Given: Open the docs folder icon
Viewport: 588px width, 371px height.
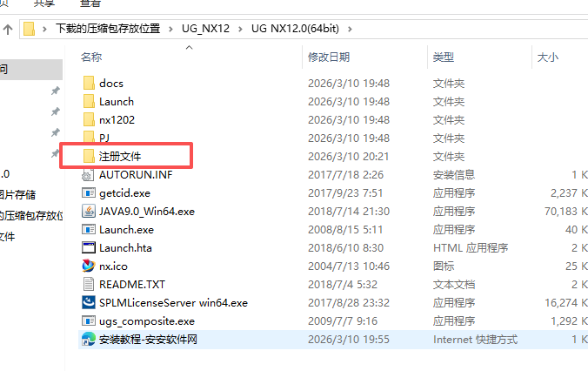Looking at the screenshot, I should coord(89,83).
